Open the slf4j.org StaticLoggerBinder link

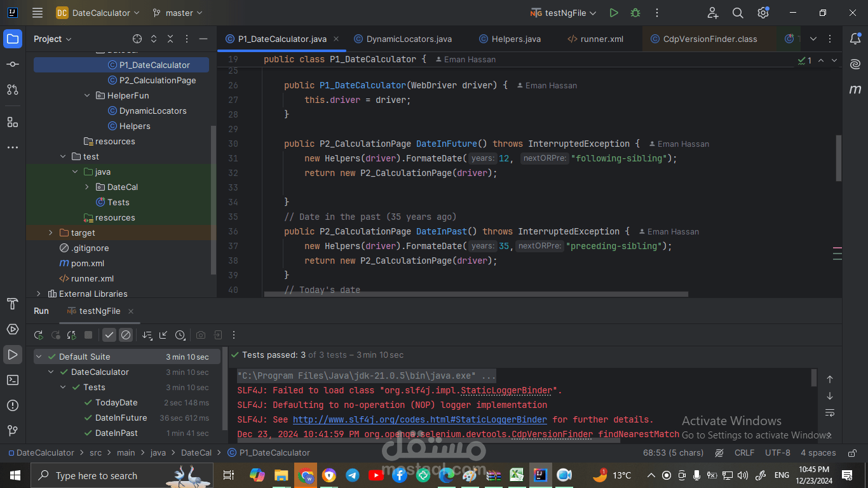(419, 419)
